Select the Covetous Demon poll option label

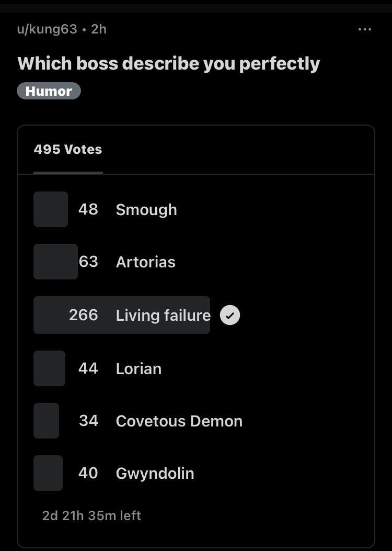tap(179, 421)
